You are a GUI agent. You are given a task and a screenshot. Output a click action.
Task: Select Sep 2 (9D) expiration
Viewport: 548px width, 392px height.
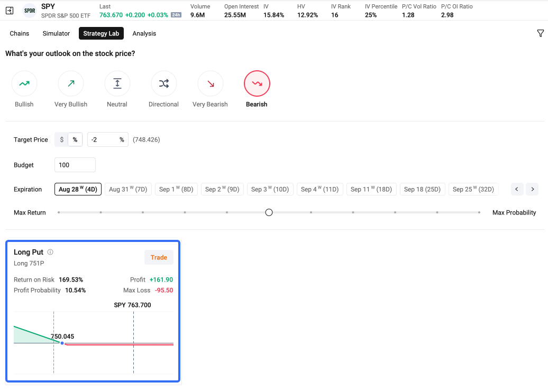coord(222,189)
